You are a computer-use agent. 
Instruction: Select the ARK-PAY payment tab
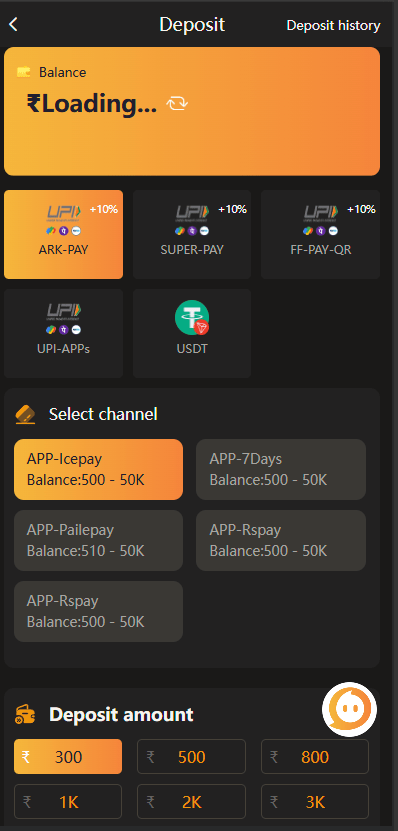click(64, 234)
